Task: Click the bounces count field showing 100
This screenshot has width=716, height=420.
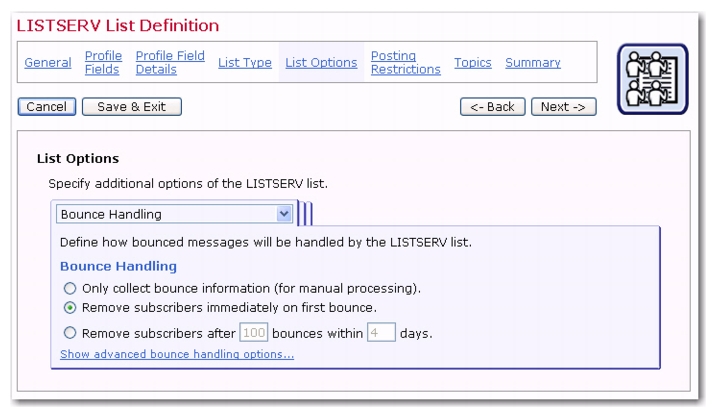Action: pos(253,332)
